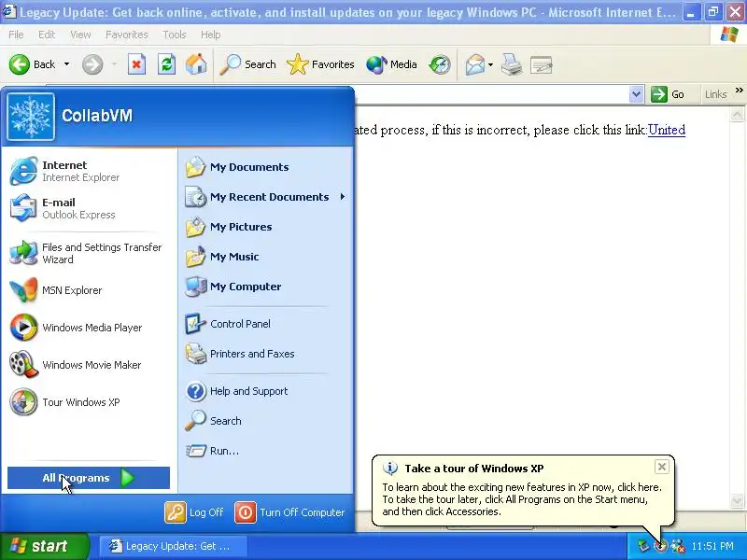This screenshot has height=560, width=747.
Task: Expand All Programs submenu
Action: click(89, 478)
